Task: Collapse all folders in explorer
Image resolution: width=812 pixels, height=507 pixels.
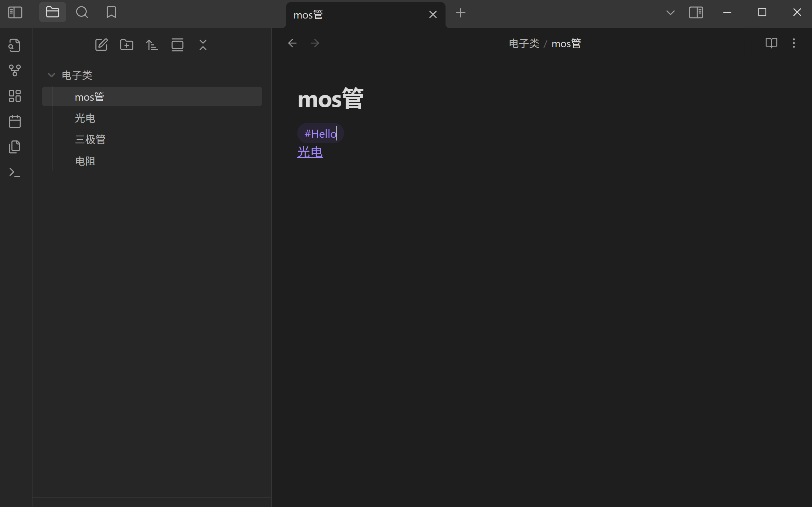Action: (x=203, y=45)
